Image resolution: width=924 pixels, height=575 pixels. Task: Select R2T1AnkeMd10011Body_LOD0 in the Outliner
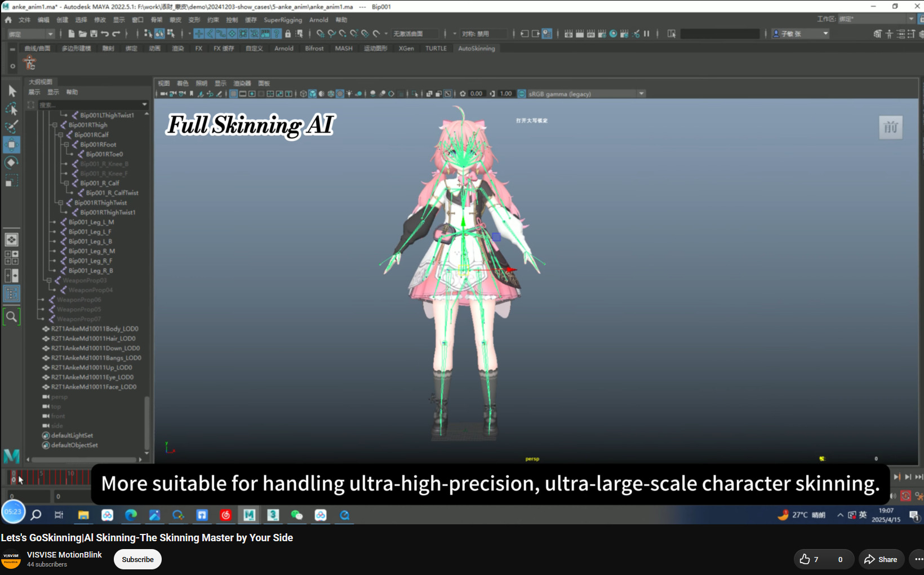(95, 329)
